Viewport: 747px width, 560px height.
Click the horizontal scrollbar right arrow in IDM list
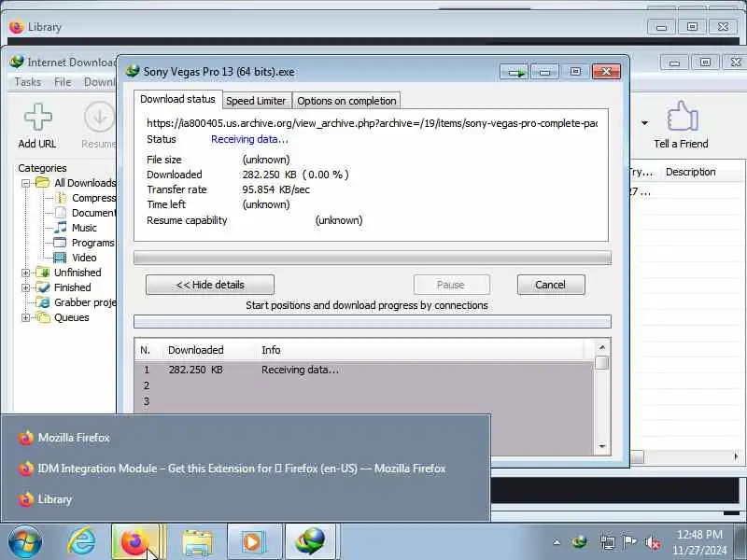(736, 456)
